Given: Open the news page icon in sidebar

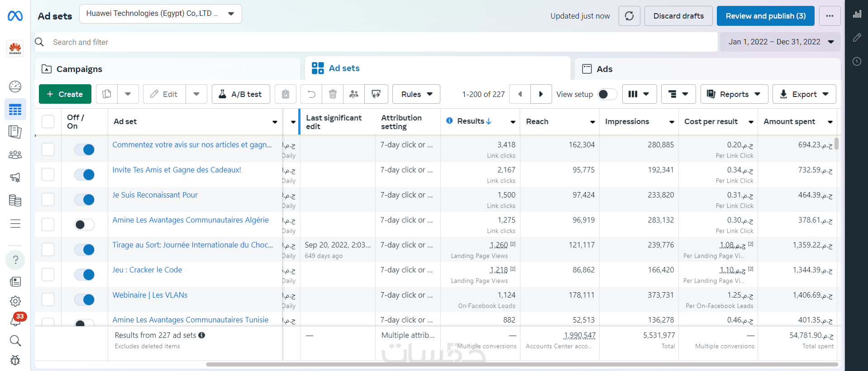Looking at the screenshot, I should tap(15, 282).
